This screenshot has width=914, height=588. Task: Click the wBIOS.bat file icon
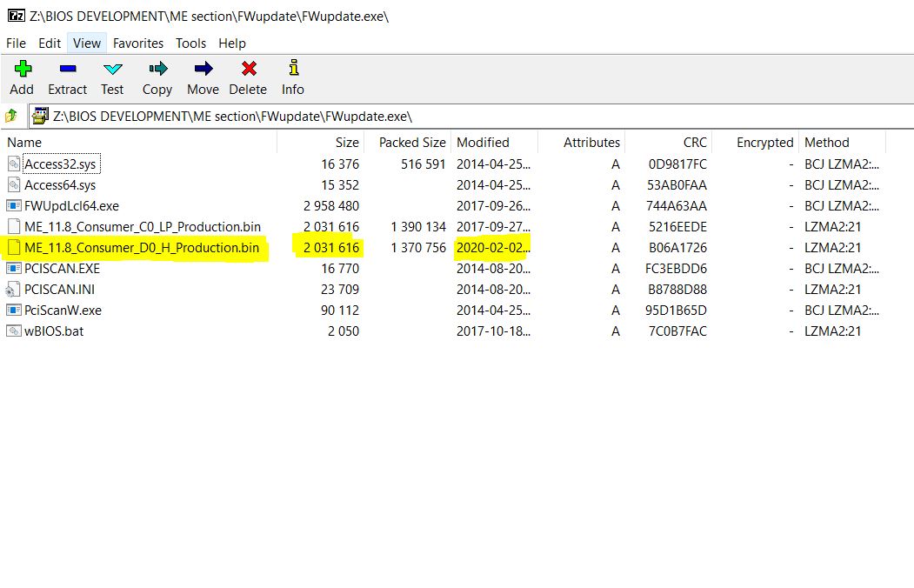pyautogui.click(x=14, y=331)
